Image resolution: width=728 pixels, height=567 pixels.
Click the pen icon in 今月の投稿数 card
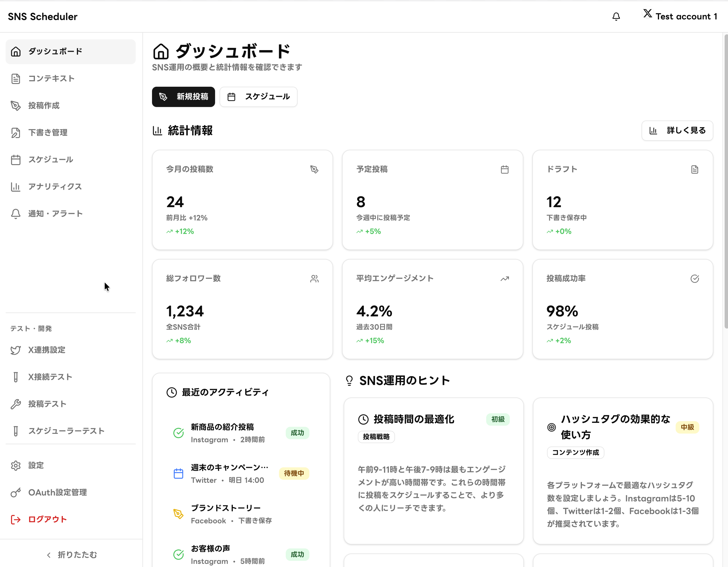314,169
